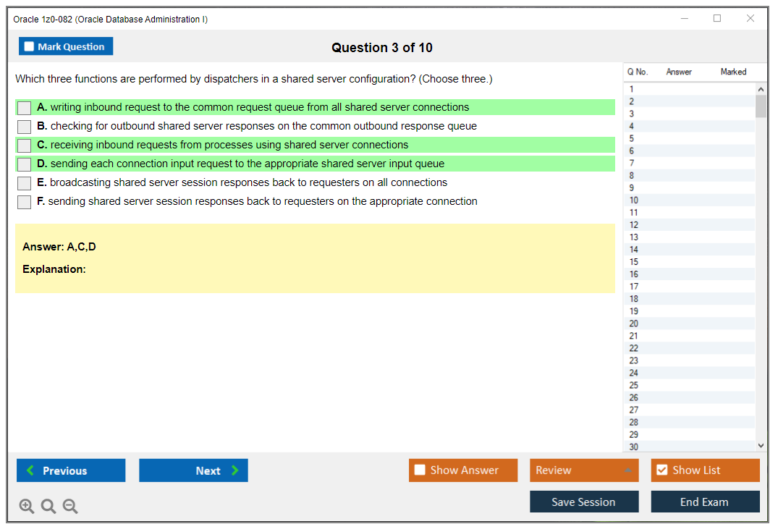
Task: Click End Exam
Action: click(x=705, y=501)
